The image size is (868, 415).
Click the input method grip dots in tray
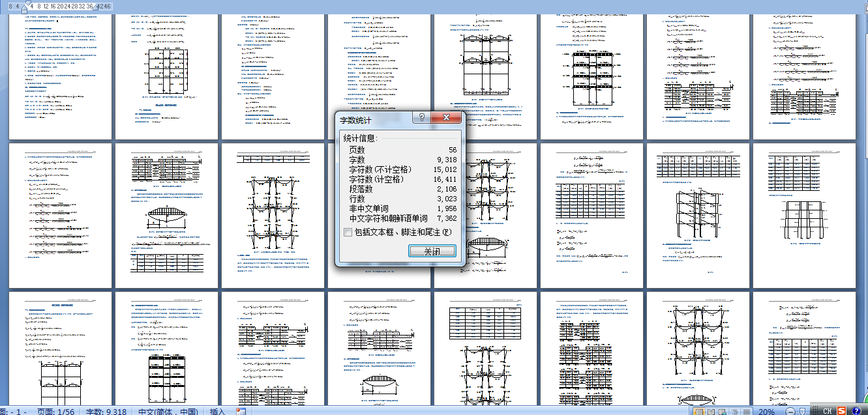pos(815,411)
